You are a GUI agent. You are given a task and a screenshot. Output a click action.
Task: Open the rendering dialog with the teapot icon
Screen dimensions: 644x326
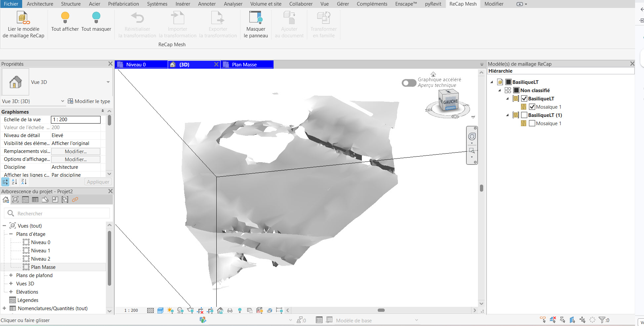coord(190,310)
